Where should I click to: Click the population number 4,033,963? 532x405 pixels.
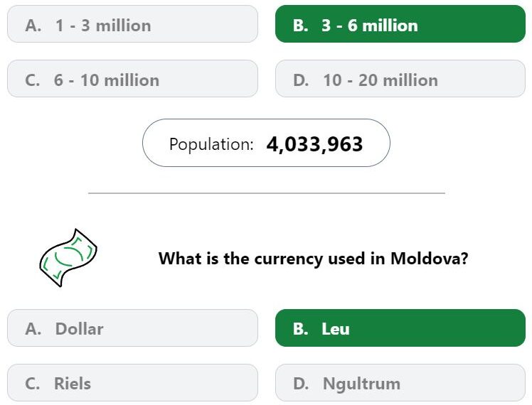coord(314,144)
